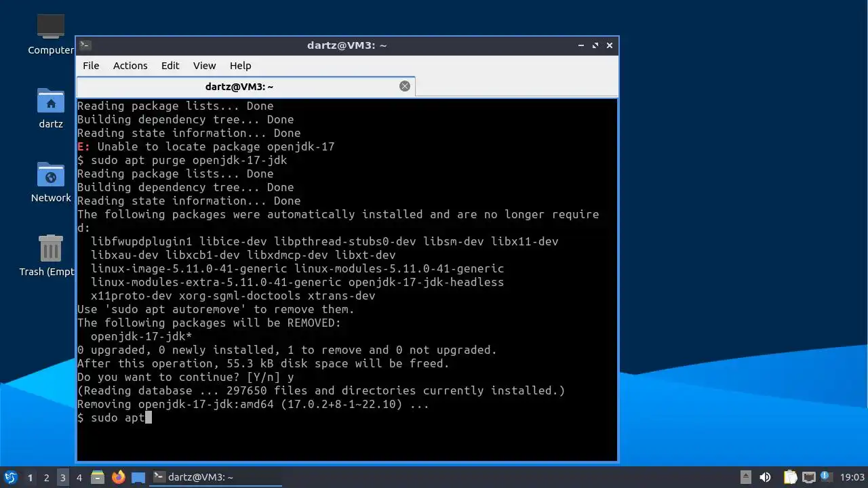Click the "Use 'sudo apt autoremove'" line
Screen dimensions: 868x488
click(x=216, y=309)
